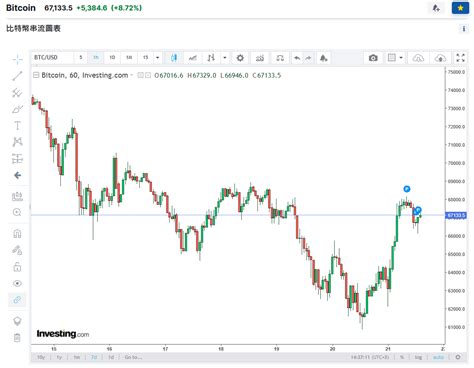Toggle stay in drawing mode
474x368 pixels.
click(17, 250)
